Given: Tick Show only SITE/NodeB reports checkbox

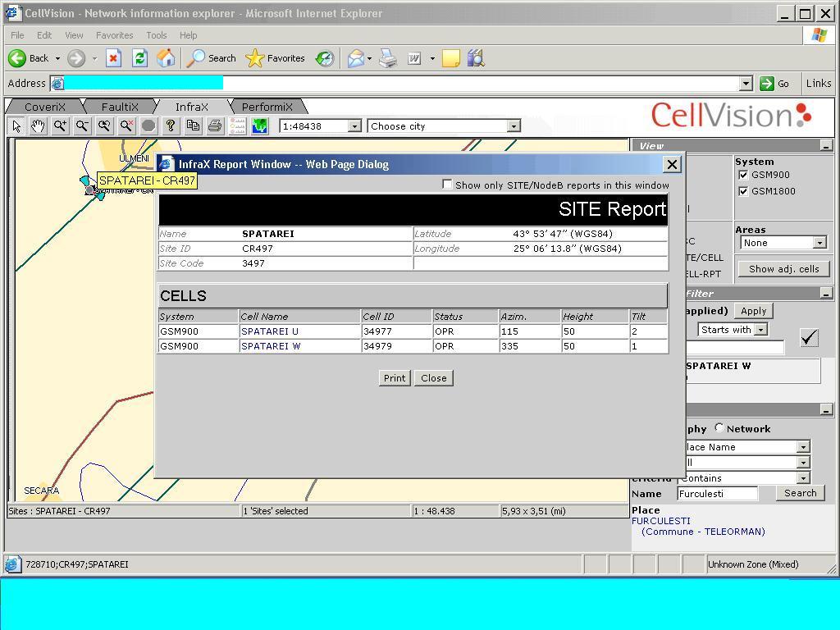Looking at the screenshot, I should coord(447,185).
